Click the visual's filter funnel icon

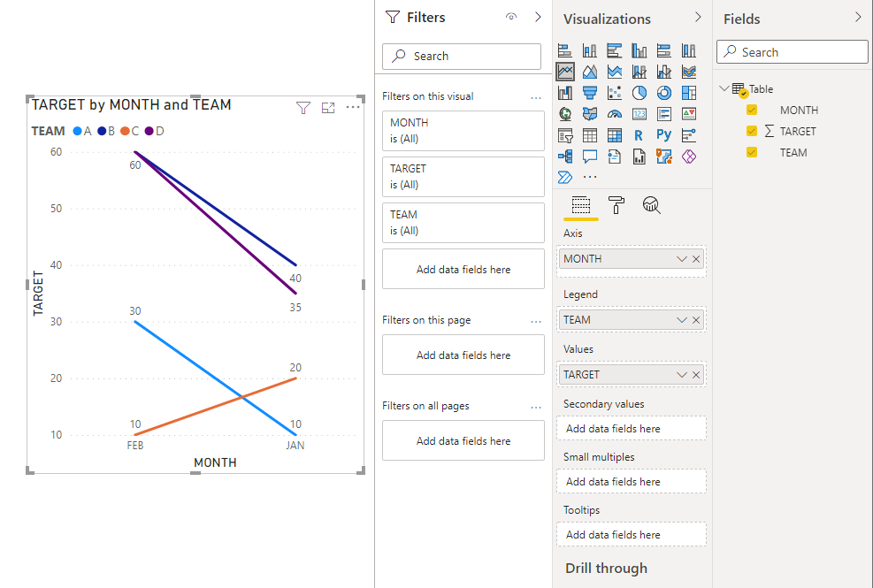click(302, 108)
